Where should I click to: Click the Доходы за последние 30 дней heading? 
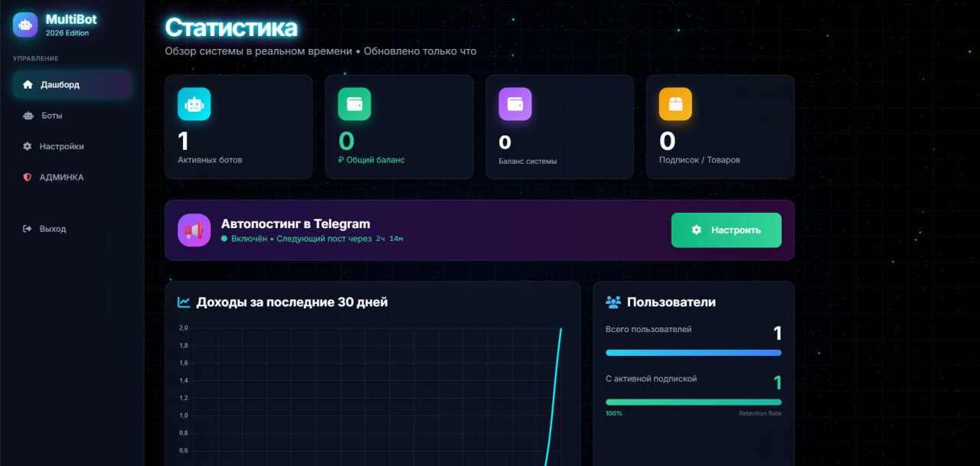[x=292, y=302]
